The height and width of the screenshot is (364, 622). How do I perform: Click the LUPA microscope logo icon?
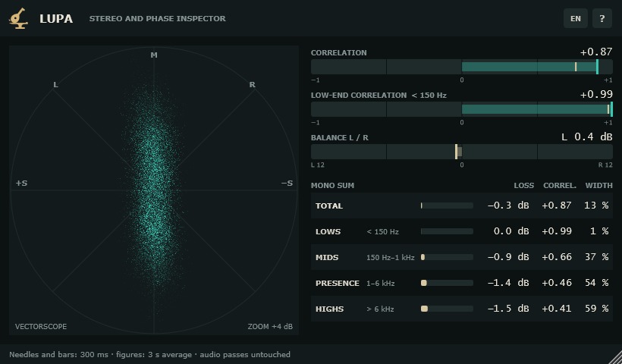(18, 18)
